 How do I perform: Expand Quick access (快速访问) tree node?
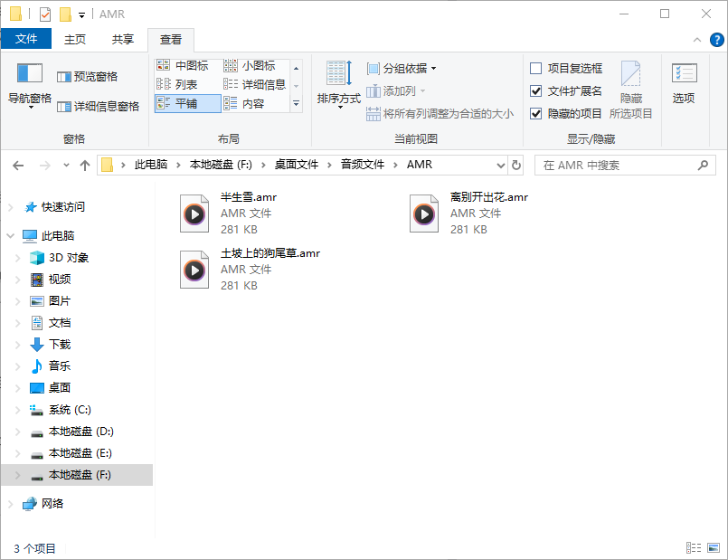[x=11, y=207]
